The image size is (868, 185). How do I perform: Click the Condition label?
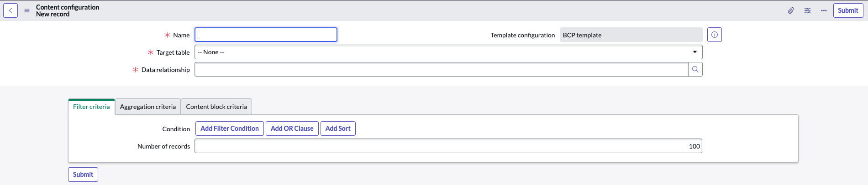click(x=176, y=129)
